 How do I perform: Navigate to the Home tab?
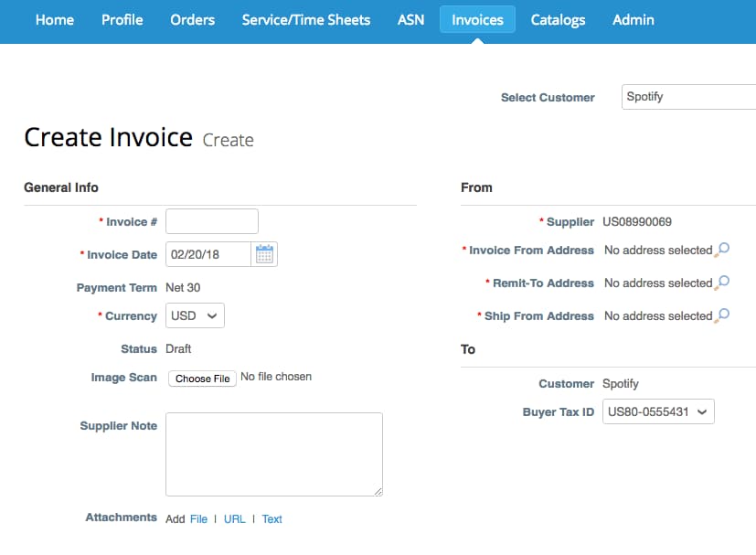(x=54, y=19)
